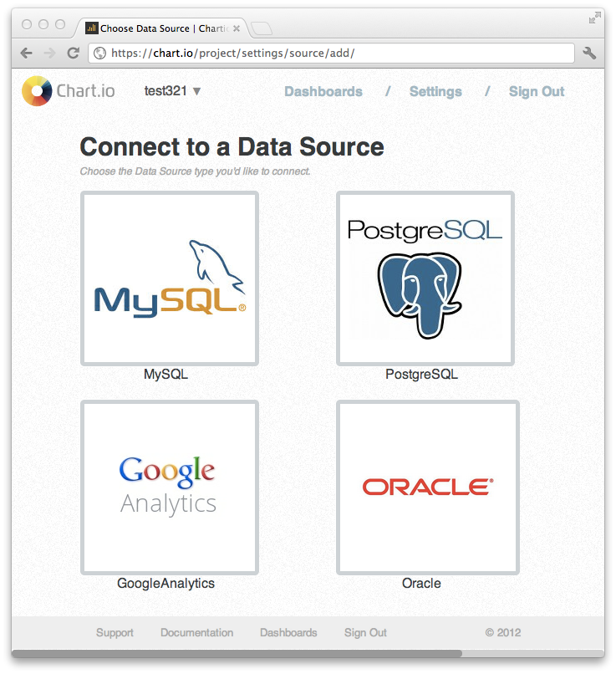This screenshot has width=616, height=674.
Task: Click the browser forward arrow
Action: click(50, 54)
